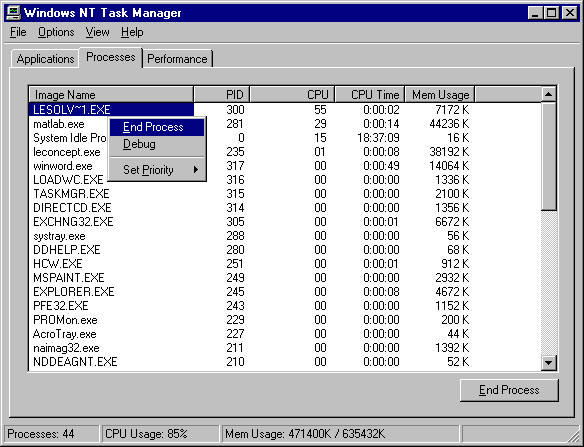Click the 18:37:09 CPU time value
The image size is (584, 447).
pyautogui.click(x=378, y=138)
